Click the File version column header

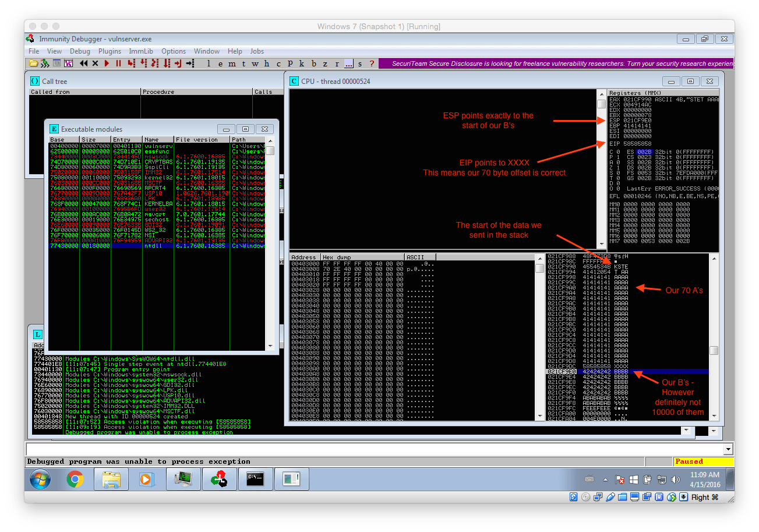point(202,140)
